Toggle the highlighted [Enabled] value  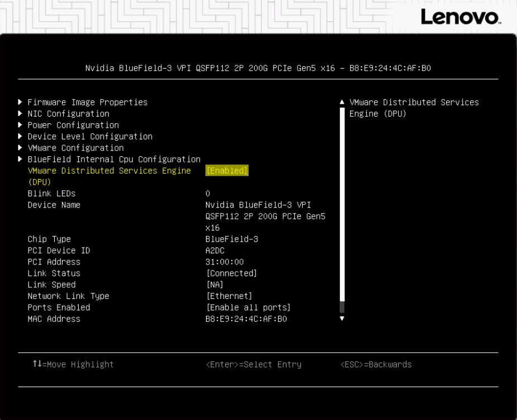[227, 171]
